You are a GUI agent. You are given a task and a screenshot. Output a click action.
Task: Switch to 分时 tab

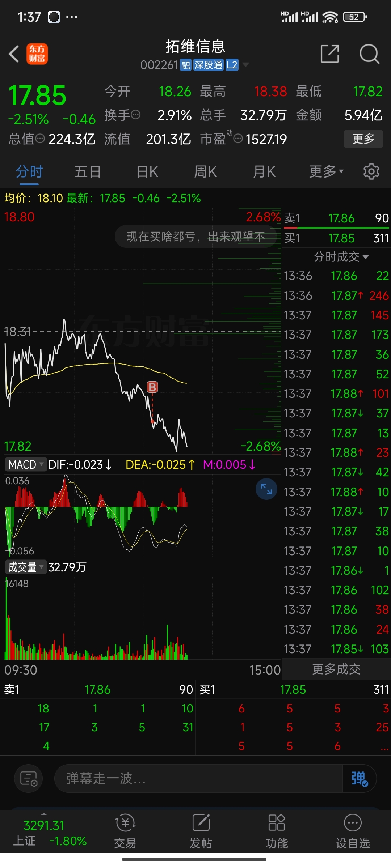[29, 171]
